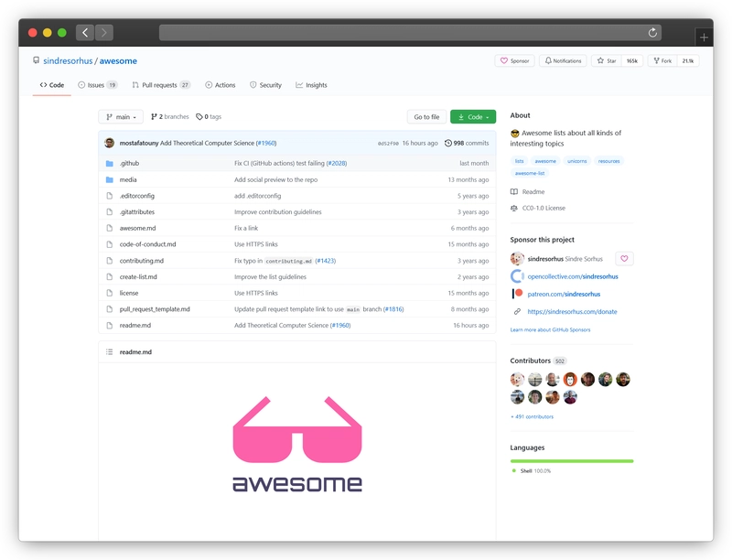Screen dimensions: 732x560
Task: Open the code-of-conduct.md file
Action: [147, 244]
